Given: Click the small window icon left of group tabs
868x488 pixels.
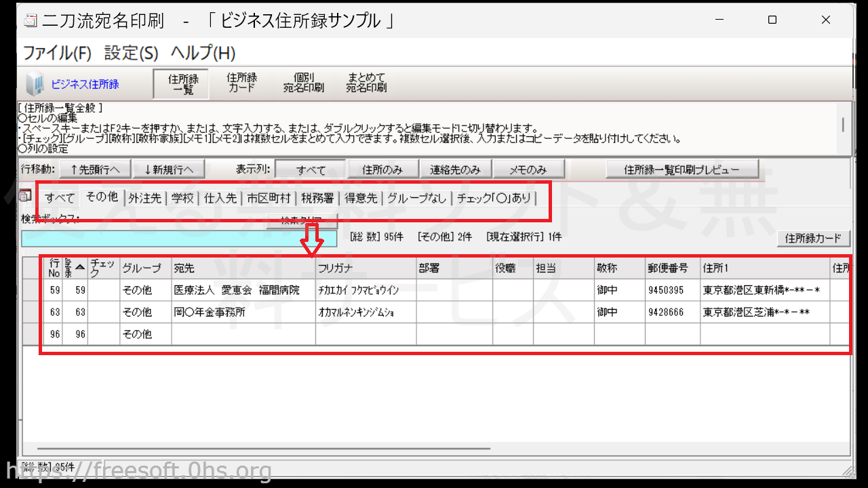Looking at the screenshot, I should coord(26,196).
